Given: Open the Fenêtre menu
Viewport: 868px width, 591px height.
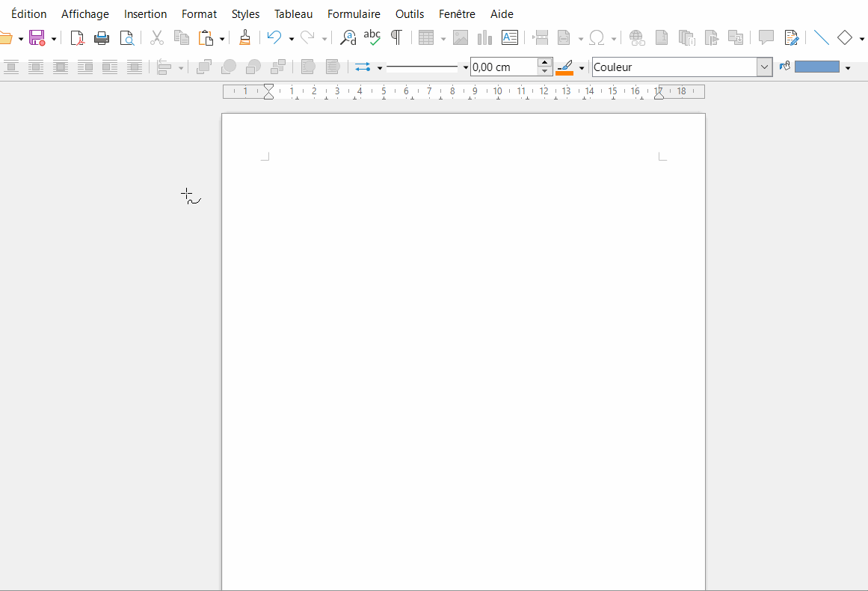Looking at the screenshot, I should [x=457, y=14].
